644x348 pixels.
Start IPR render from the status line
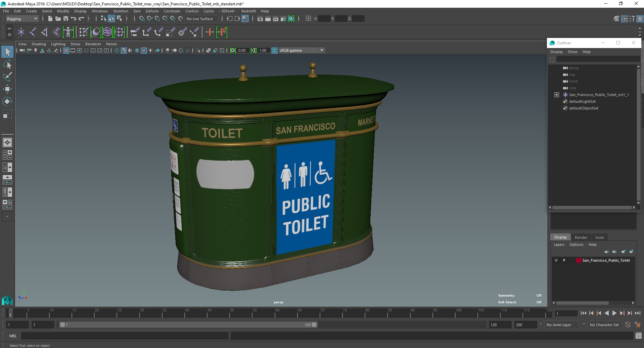[276, 19]
